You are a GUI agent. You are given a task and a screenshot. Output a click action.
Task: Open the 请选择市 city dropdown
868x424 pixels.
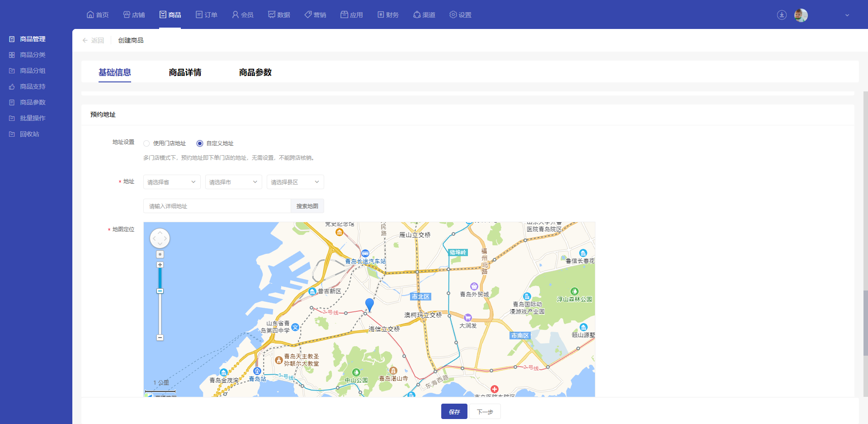click(x=233, y=182)
